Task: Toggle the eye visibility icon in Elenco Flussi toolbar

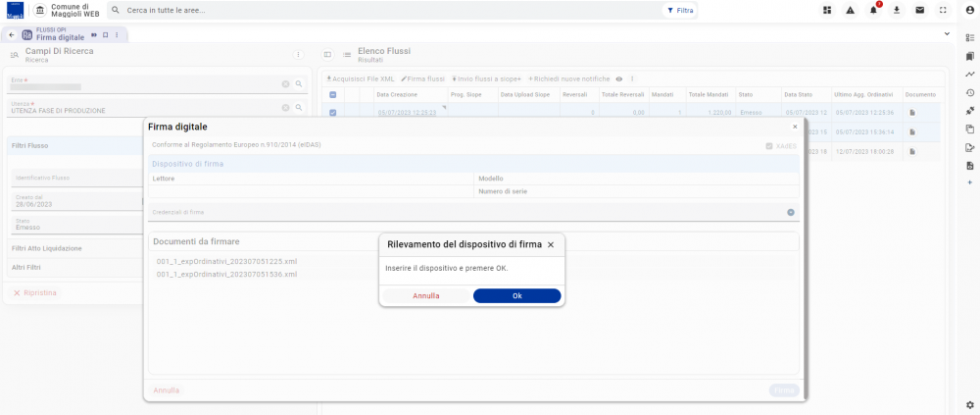Action: click(619, 78)
